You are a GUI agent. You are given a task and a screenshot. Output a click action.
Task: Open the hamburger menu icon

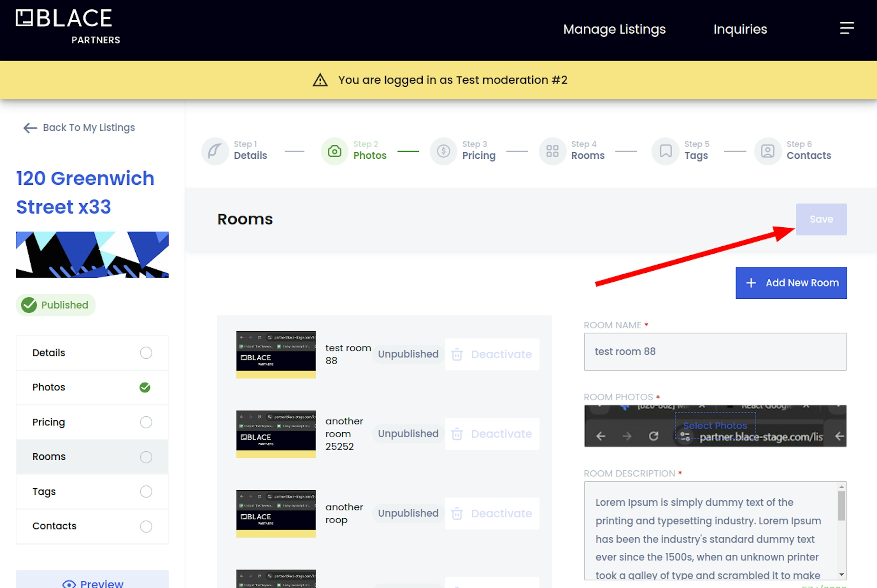pyautogui.click(x=847, y=28)
